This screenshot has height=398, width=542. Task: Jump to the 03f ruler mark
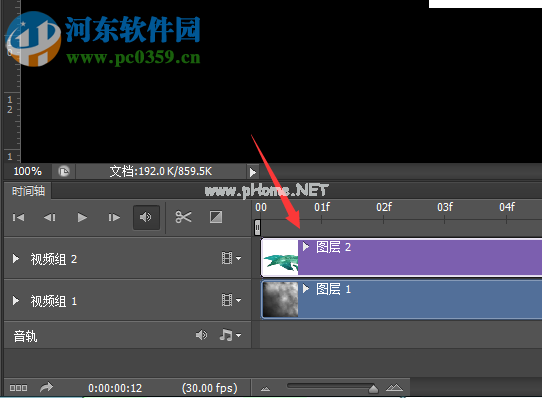[445, 207]
